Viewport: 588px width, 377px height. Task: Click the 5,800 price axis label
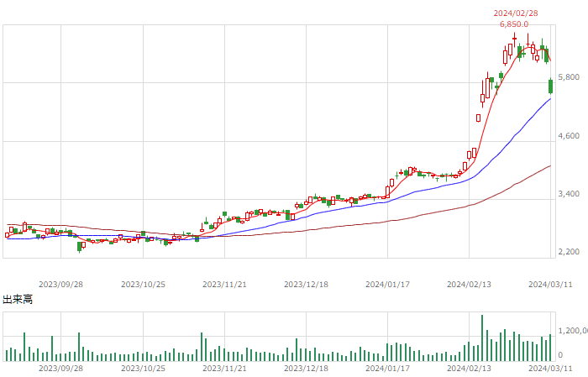click(x=569, y=76)
